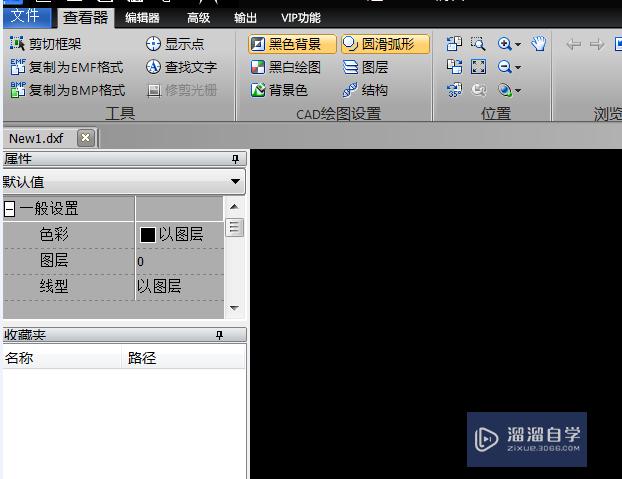
Task: Toggle the 黑色背景 black background option
Action: (292, 44)
